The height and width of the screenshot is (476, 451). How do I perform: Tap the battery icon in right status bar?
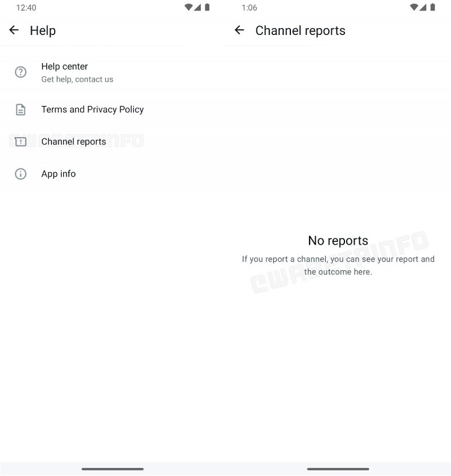click(432, 7)
